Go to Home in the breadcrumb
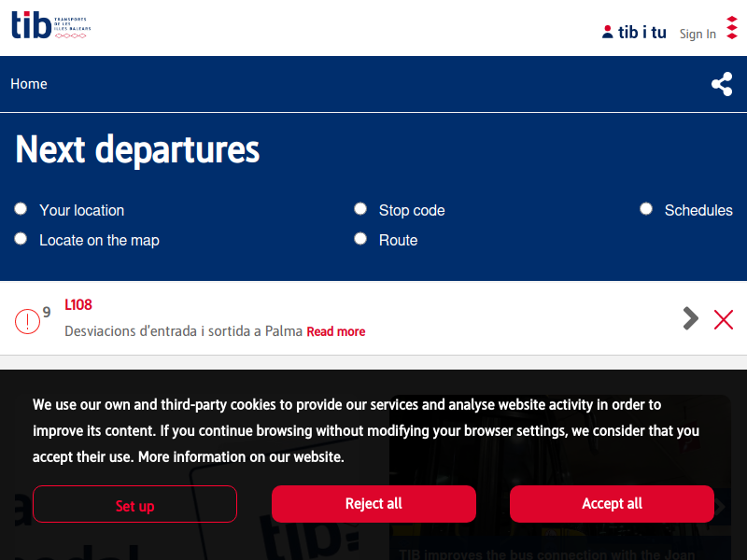This screenshot has height=560, width=747. pos(29,84)
